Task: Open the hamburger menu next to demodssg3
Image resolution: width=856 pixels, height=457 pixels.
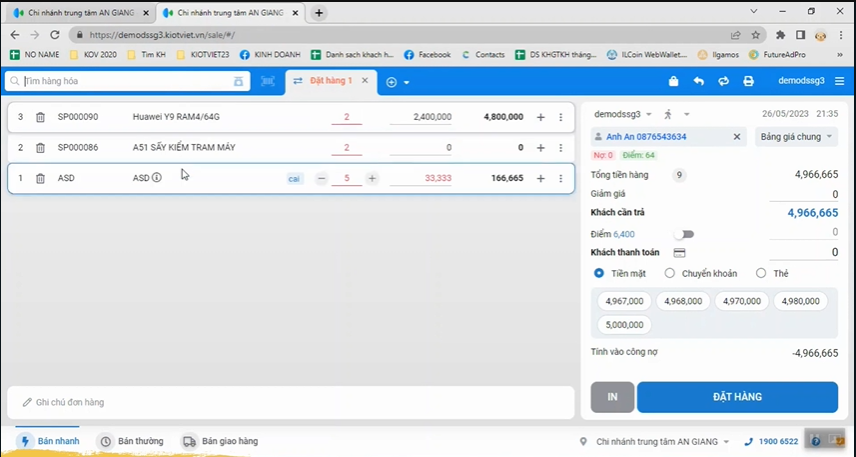Action: tap(840, 81)
